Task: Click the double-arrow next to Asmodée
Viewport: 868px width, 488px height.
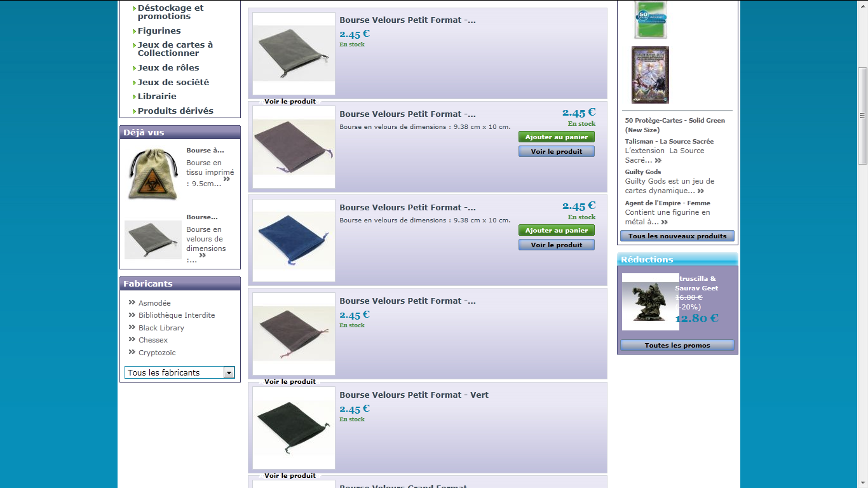Action: [132, 303]
